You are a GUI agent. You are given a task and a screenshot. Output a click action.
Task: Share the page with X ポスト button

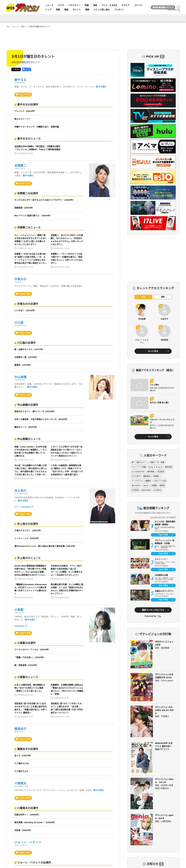[16, 69]
